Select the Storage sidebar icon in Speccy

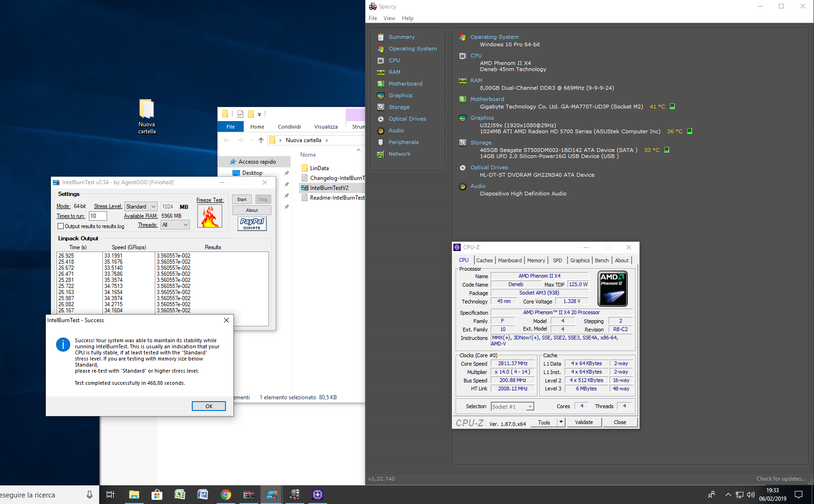pos(381,107)
